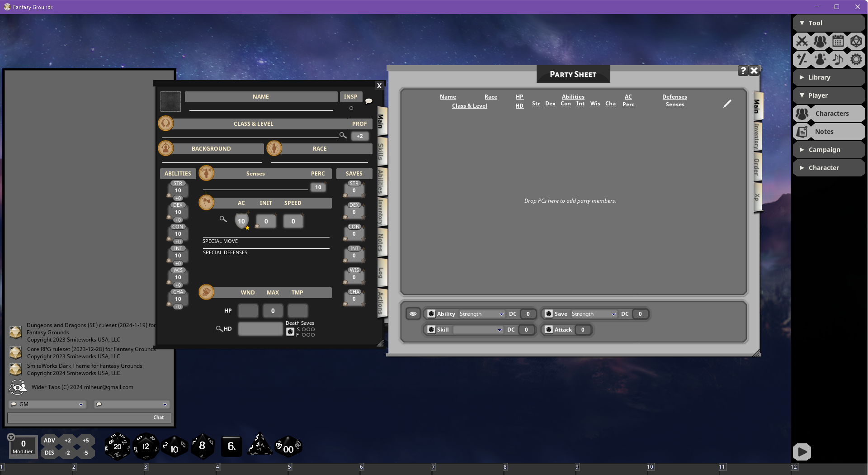868x475 pixels.
Task: Toggle the Party Sheet eye visibility button
Action: [413, 313]
